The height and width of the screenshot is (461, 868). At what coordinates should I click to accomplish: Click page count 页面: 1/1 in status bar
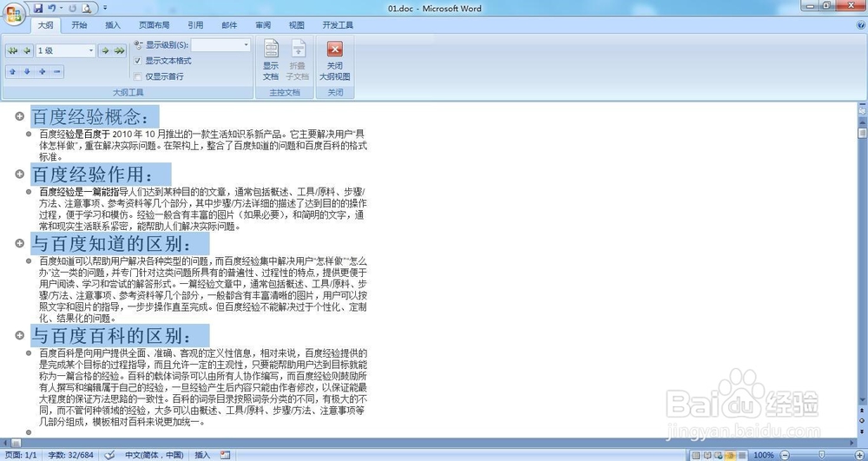22,455
